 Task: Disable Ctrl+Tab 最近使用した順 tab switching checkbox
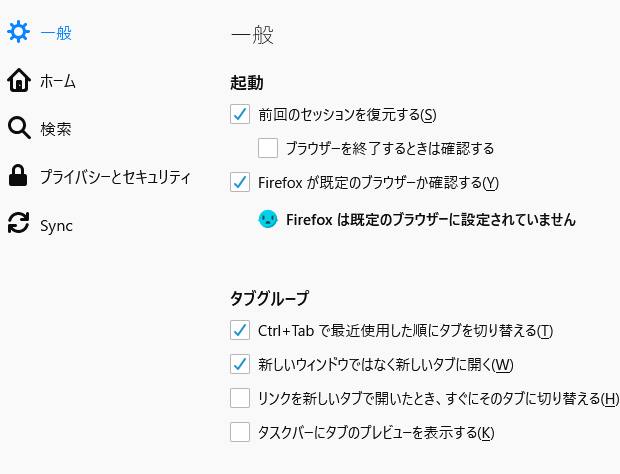click(x=240, y=330)
